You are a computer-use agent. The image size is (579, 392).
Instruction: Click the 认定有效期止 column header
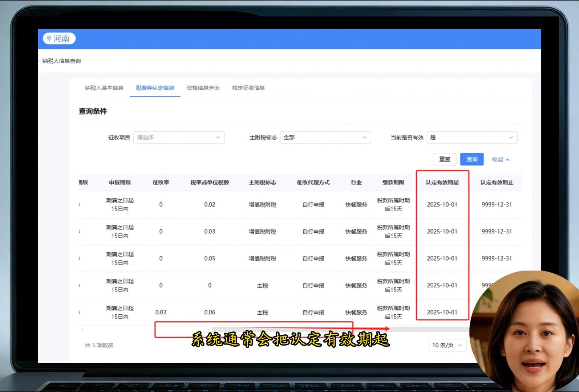(497, 183)
